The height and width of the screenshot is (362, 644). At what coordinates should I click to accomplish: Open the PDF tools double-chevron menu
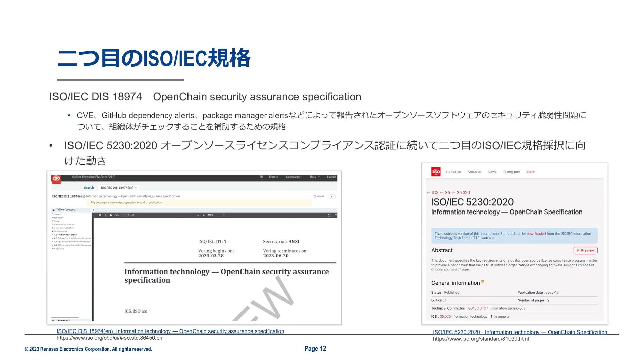[336, 215]
